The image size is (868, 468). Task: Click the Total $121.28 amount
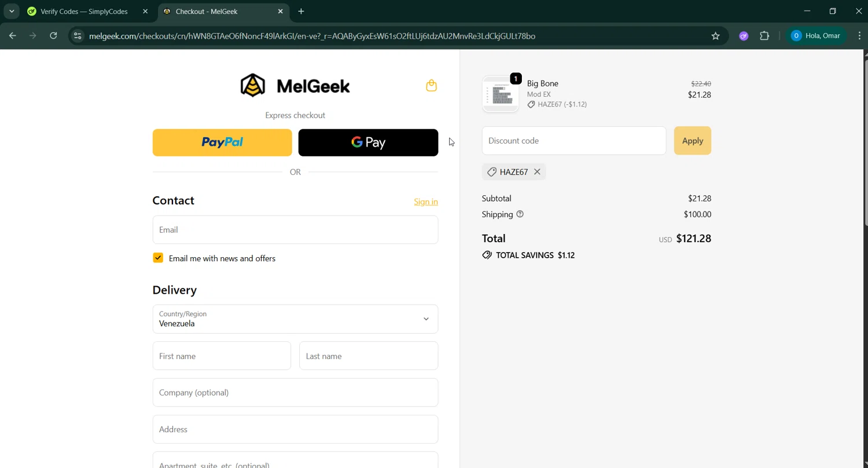click(x=693, y=239)
